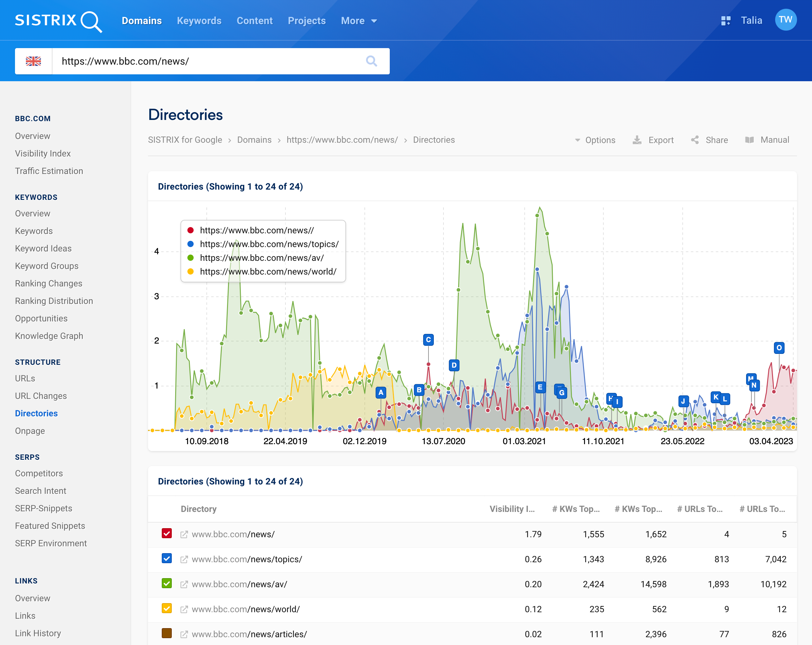The width and height of the screenshot is (812, 645).
Task: Select event pin O on the chart
Action: (x=779, y=347)
